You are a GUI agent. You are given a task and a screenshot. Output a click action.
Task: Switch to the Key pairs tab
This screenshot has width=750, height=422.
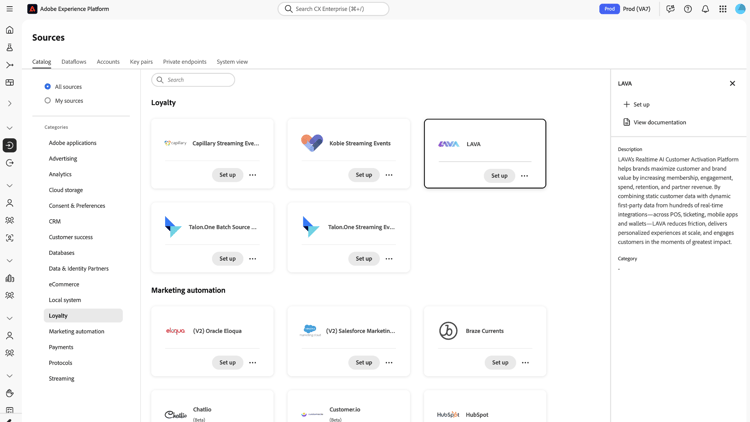click(x=141, y=62)
